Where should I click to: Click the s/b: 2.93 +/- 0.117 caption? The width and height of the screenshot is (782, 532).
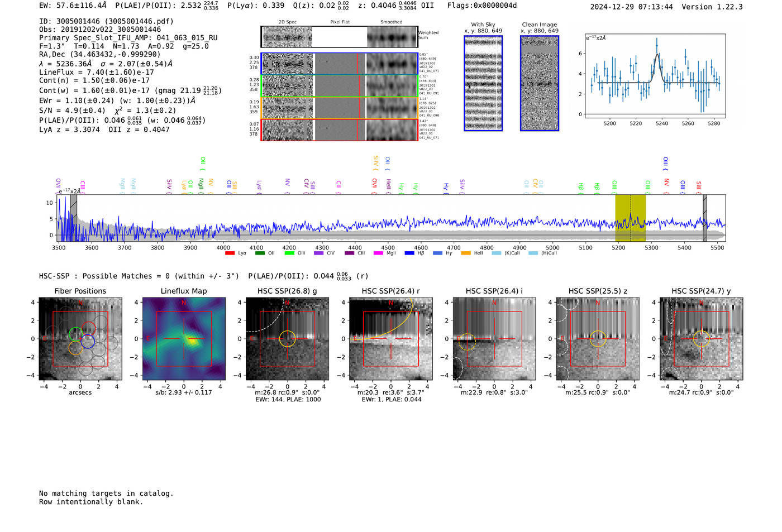pyautogui.click(x=184, y=392)
